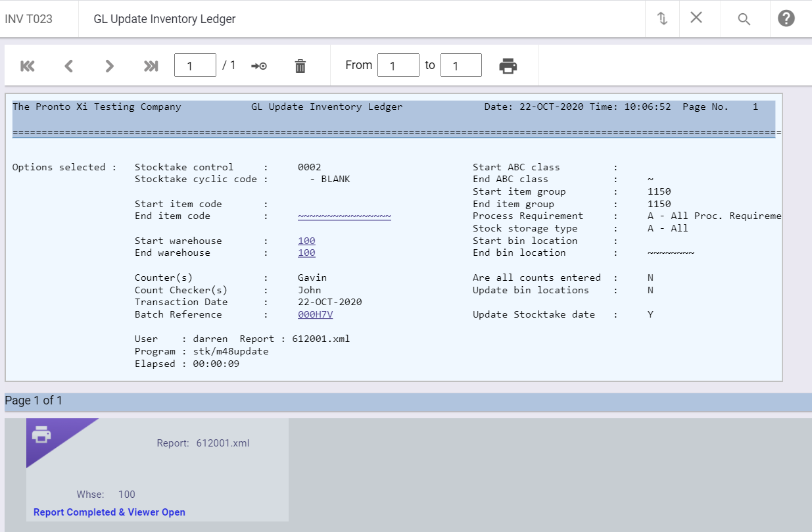Click the 'User : darren' text

click(x=181, y=339)
